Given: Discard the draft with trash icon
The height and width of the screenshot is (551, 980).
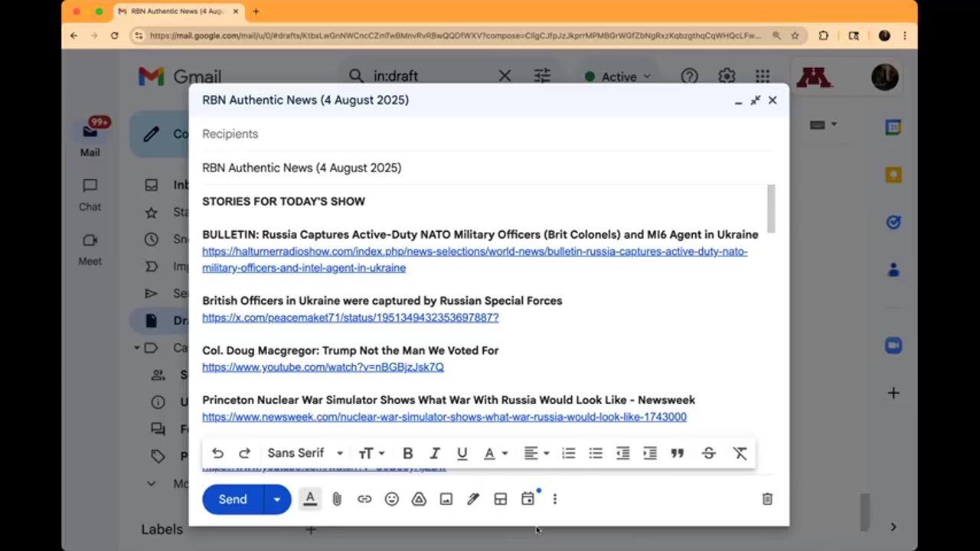Looking at the screenshot, I should (x=767, y=499).
